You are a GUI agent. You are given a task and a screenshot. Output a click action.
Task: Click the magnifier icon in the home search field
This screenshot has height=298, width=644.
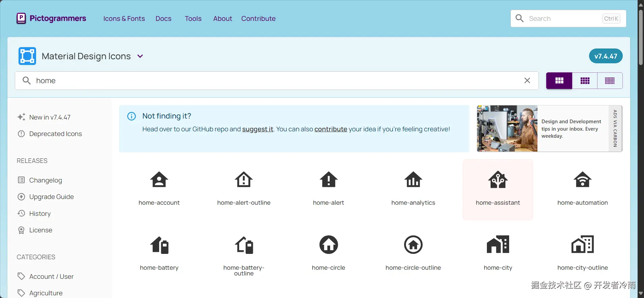click(x=27, y=80)
